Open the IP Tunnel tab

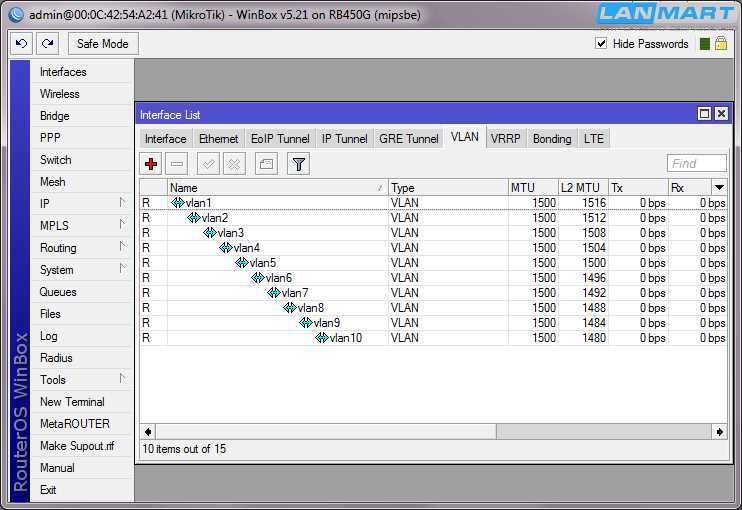pos(344,139)
